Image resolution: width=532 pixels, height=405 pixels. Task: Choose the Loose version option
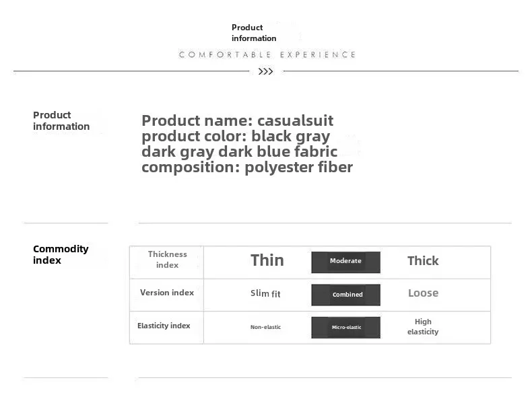[423, 293]
